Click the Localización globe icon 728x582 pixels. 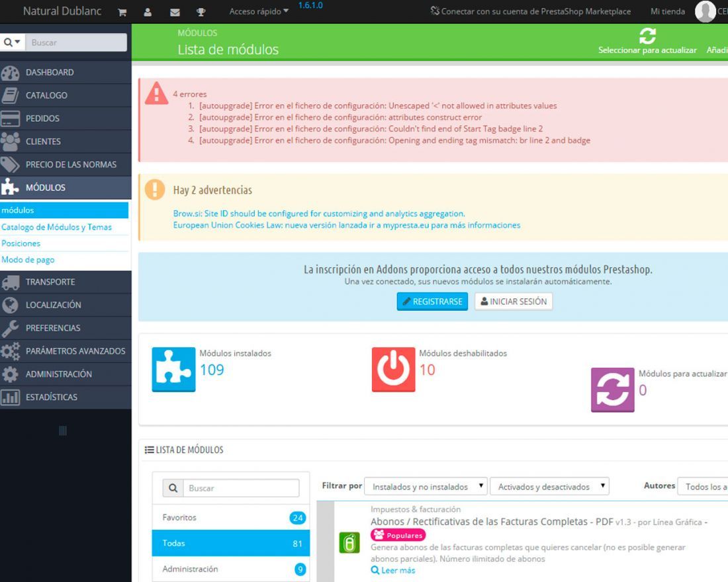pyautogui.click(x=10, y=305)
